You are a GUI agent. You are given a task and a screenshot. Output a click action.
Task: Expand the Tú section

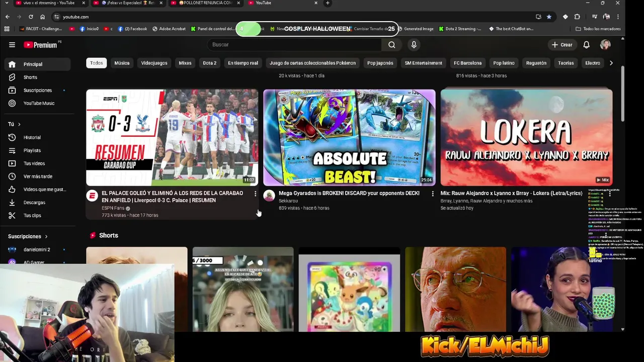point(14,124)
